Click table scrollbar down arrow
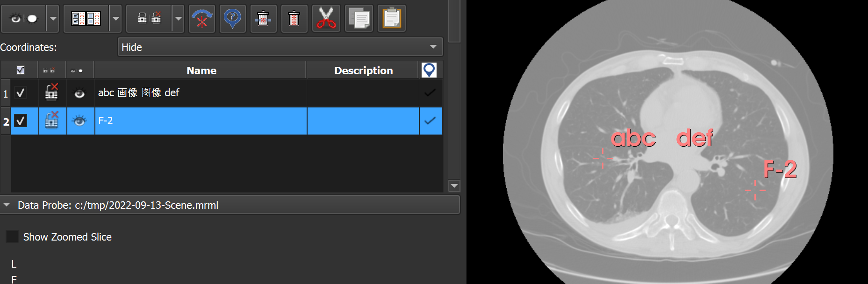 (x=454, y=186)
